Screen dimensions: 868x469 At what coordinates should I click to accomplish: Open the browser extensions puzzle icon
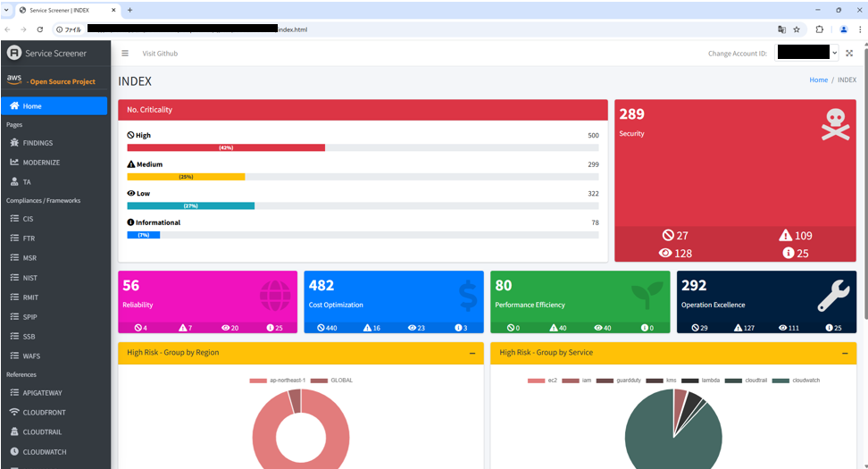pyautogui.click(x=819, y=29)
